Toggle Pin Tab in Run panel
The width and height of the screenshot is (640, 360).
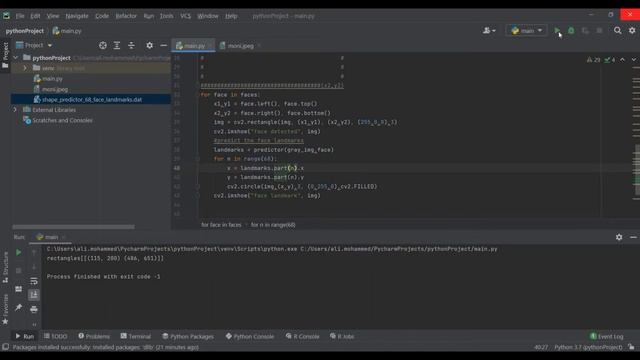tap(18, 307)
